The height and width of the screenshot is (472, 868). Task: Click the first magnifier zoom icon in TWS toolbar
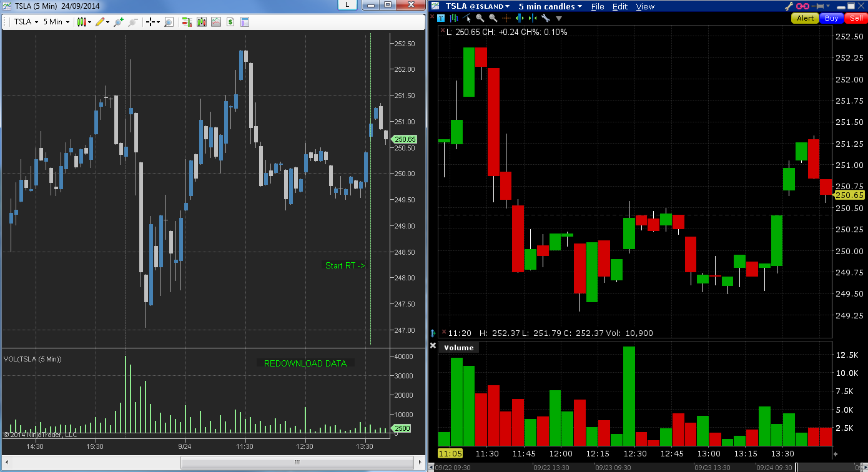click(x=480, y=18)
